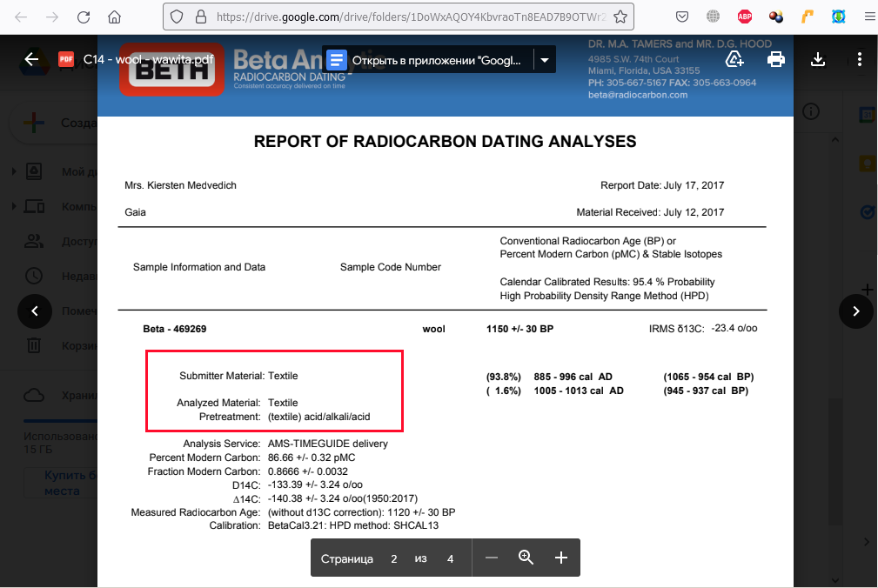
Task: Open Google Keep in the side panel
Action: pyautogui.click(x=868, y=164)
